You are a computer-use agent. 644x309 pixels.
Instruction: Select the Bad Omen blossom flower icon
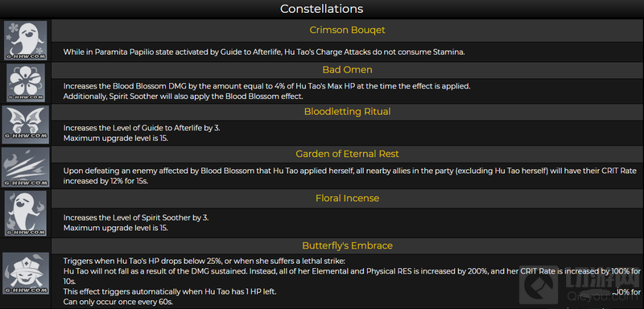26,83
